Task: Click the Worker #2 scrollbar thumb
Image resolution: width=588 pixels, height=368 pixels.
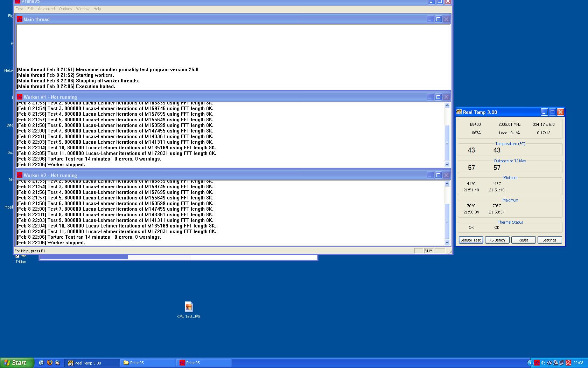Action: click(447, 221)
